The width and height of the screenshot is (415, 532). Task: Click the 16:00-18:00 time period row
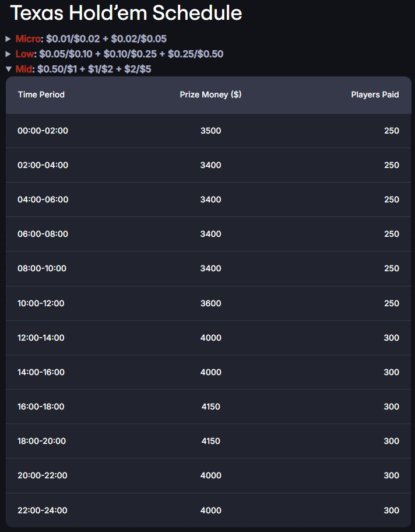pos(208,407)
